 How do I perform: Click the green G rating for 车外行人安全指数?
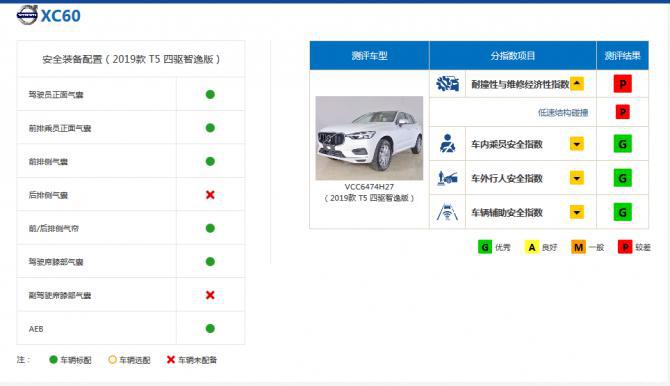pyautogui.click(x=623, y=178)
